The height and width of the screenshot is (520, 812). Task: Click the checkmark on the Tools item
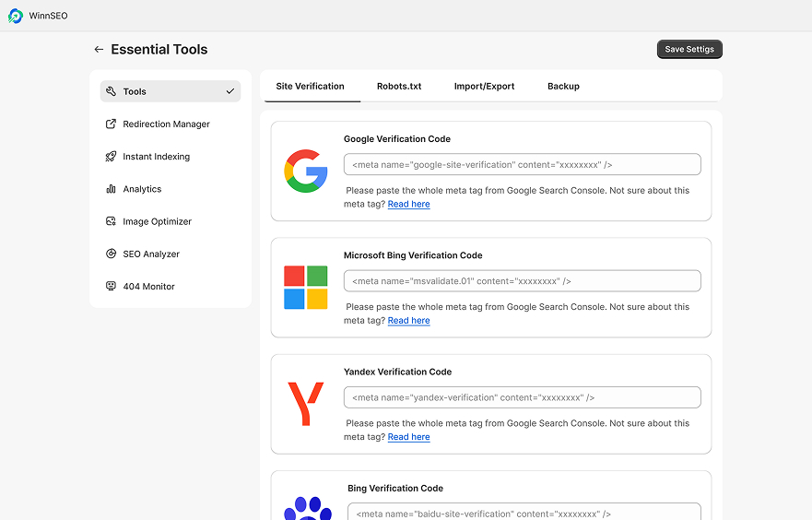click(229, 91)
